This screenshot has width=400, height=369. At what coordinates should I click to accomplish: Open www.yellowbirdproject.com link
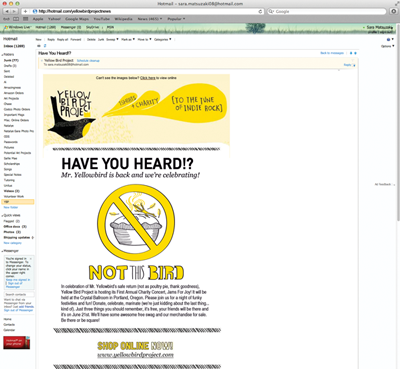click(x=136, y=355)
